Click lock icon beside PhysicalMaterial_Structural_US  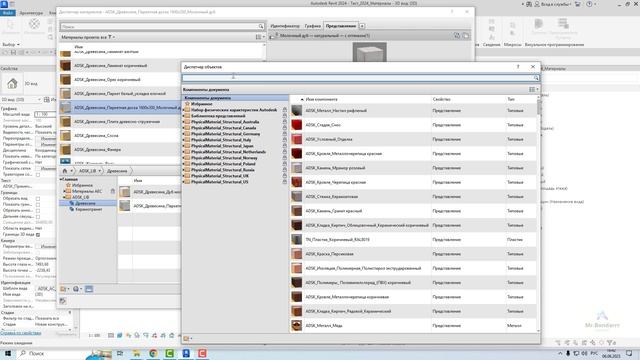click(x=284, y=182)
